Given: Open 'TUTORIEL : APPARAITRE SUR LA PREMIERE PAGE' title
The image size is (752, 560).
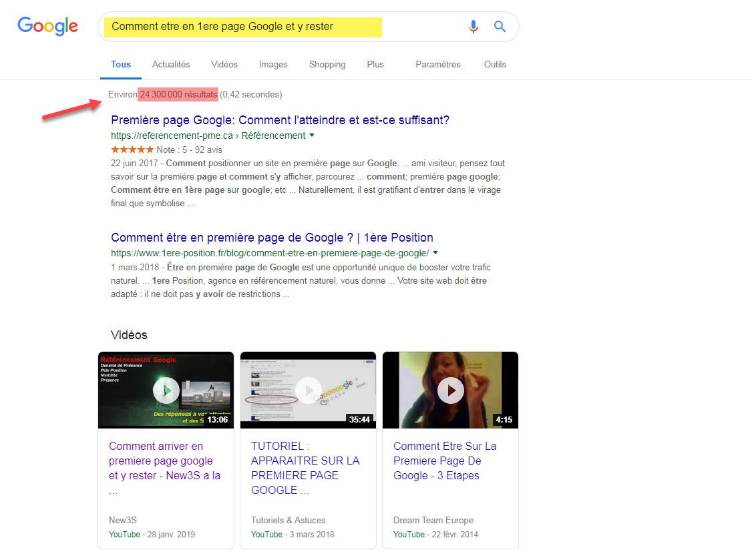Looking at the screenshot, I should [305, 468].
